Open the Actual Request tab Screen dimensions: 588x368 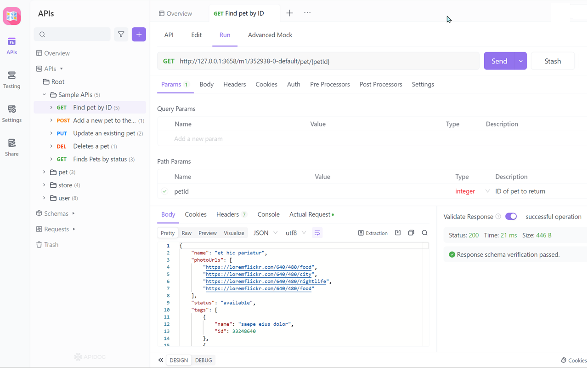312,214
